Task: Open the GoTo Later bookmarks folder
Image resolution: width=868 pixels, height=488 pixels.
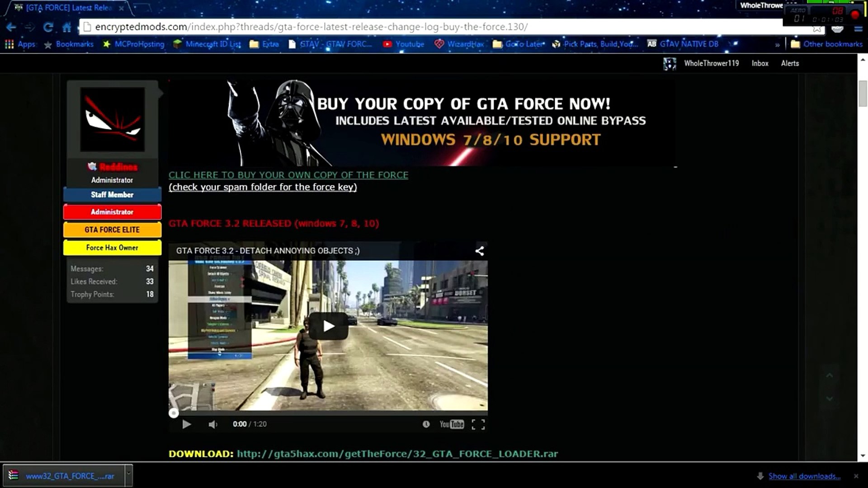Action: coord(519,44)
